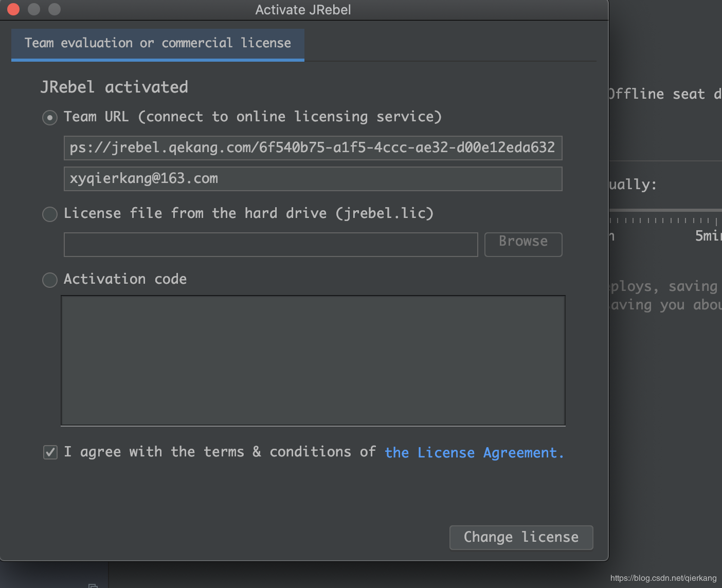Open the License Agreement link
722x588 pixels.
474,453
